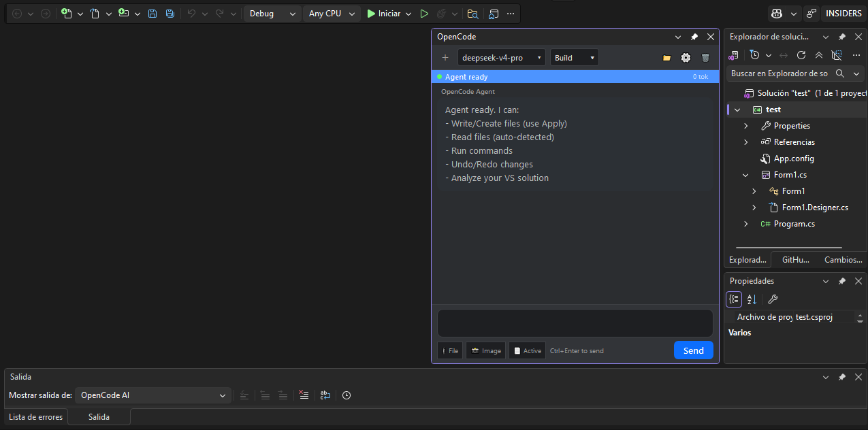This screenshot has height=430, width=868.
Task: Click the OpenCode message input box
Action: pyautogui.click(x=575, y=323)
